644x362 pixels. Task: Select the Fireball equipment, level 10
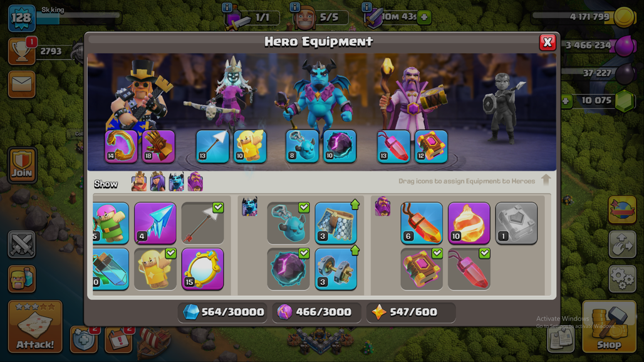pyautogui.click(x=469, y=223)
